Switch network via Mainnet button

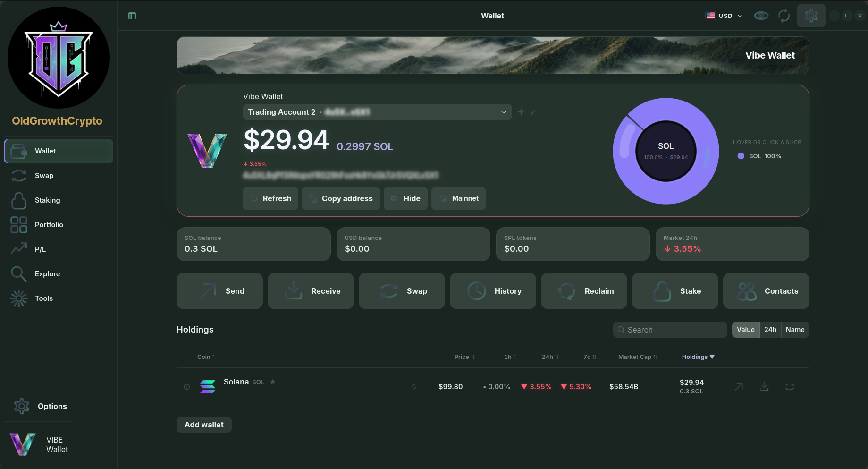pos(458,198)
